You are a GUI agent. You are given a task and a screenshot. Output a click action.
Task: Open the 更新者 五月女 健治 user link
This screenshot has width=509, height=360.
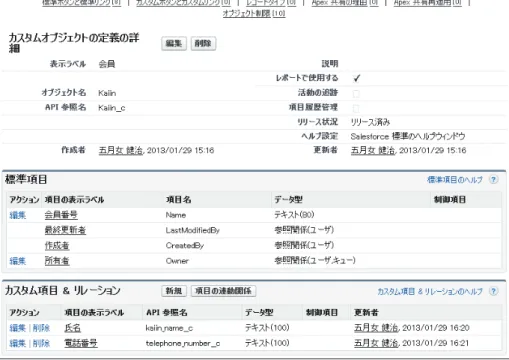click(x=373, y=150)
